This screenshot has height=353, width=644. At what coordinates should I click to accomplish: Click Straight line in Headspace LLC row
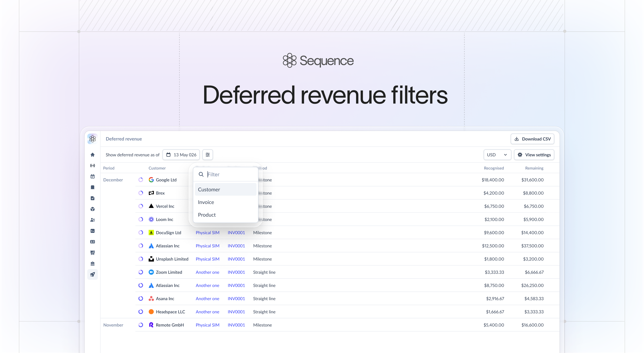point(264,312)
